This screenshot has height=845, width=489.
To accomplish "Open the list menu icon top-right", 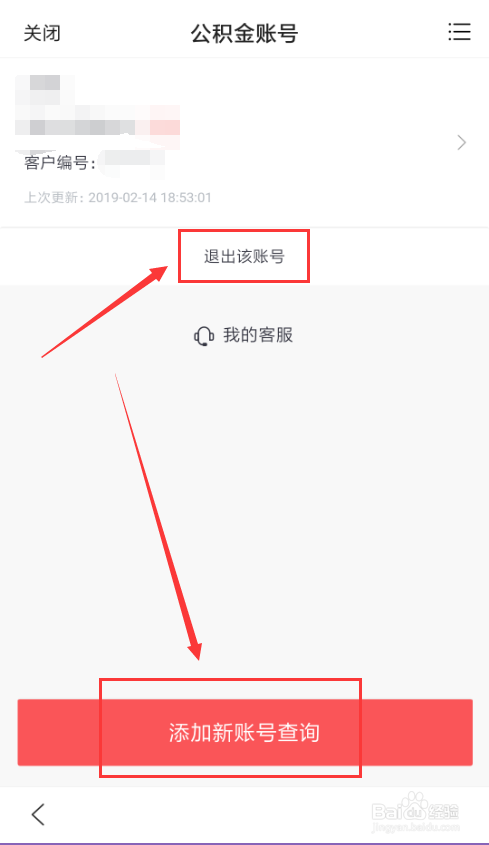I will [459, 32].
